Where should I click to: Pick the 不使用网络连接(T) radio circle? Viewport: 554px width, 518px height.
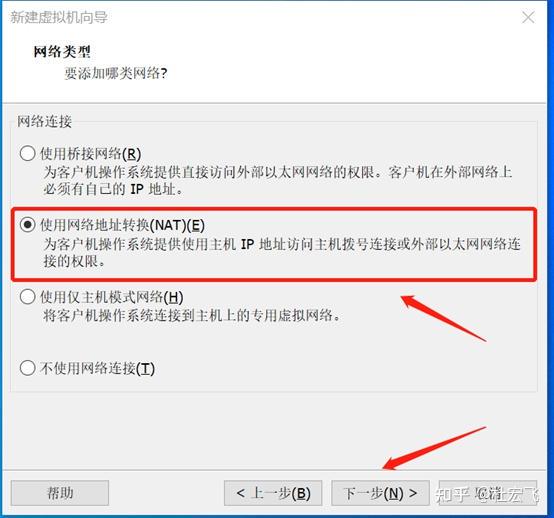27,368
